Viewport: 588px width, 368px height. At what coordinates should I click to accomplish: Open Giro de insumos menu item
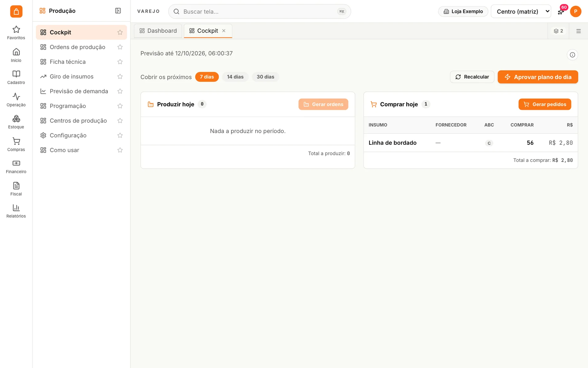72,76
